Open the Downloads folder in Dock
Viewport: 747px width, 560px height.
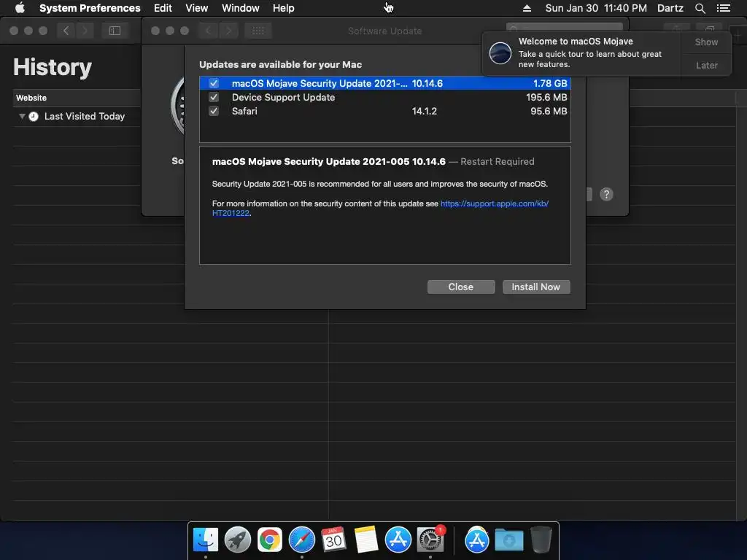point(508,540)
